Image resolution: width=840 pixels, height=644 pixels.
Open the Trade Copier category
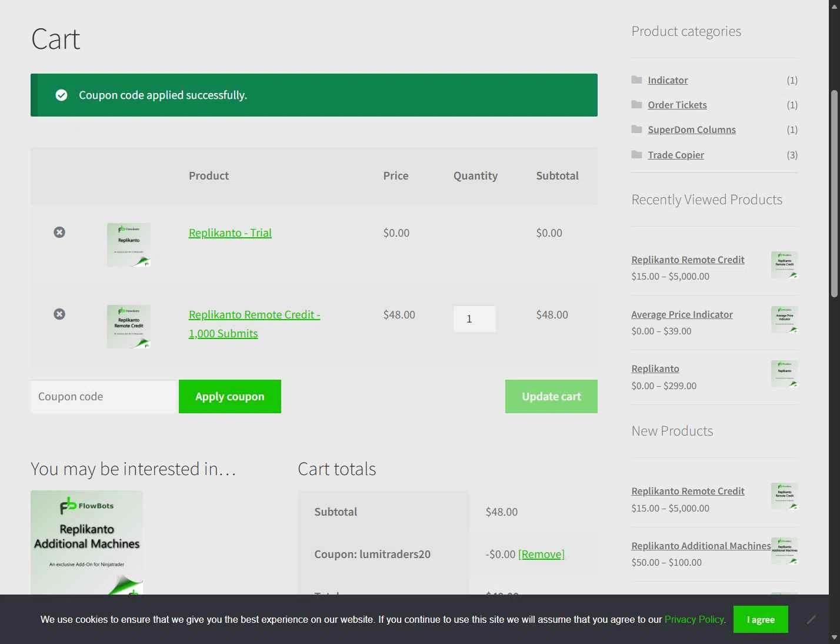click(676, 155)
